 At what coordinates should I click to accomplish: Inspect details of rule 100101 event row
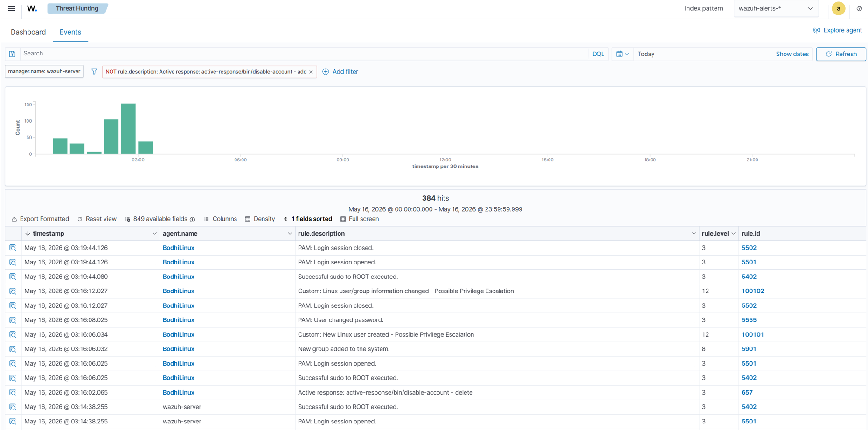coord(13,335)
